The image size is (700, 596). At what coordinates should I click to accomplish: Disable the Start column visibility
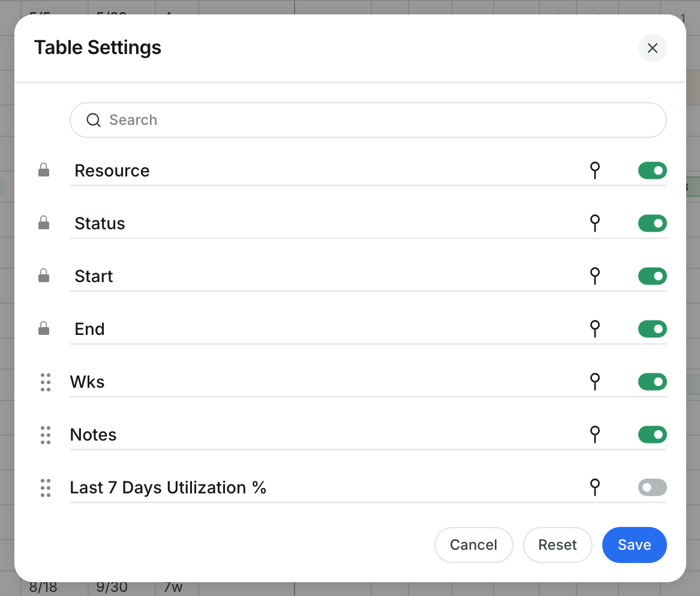pyautogui.click(x=652, y=276)
